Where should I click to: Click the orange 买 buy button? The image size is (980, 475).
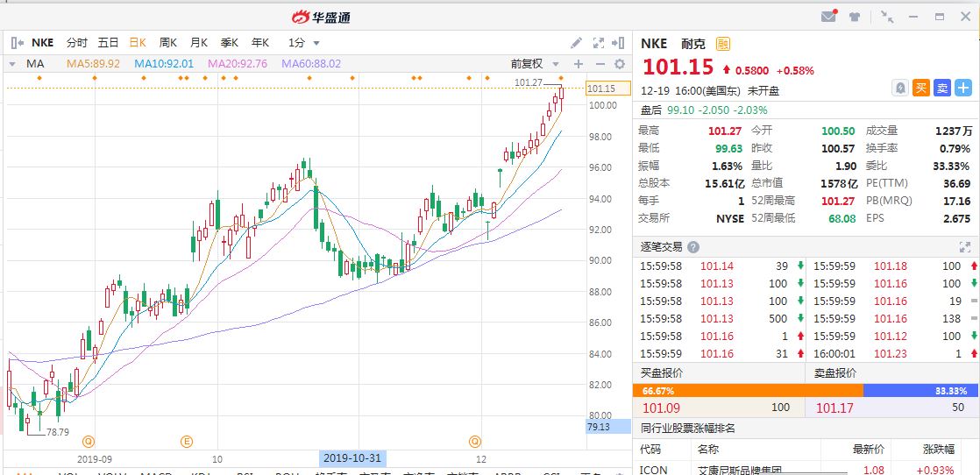920,88
